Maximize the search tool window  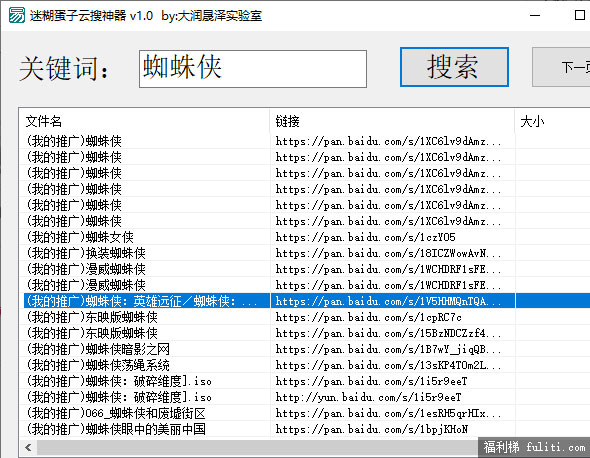coord(579,15)
